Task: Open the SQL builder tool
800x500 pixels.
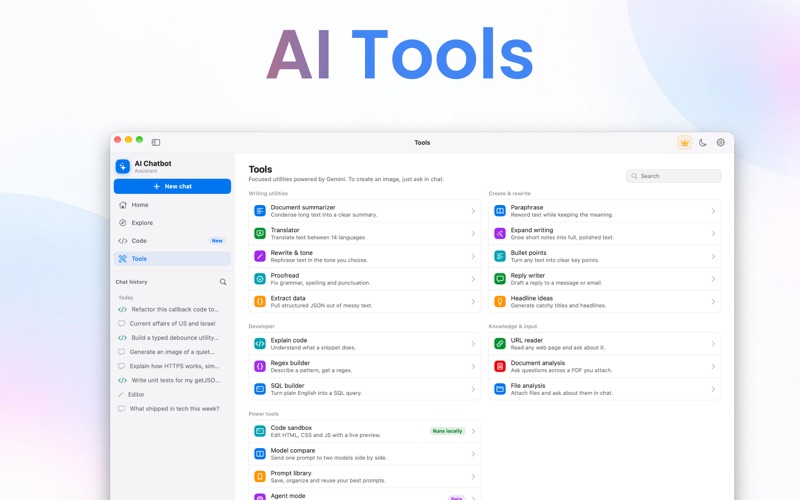Action: pos(365,389)
